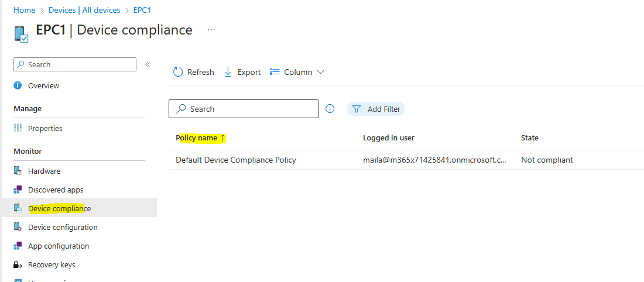Click the Device compliance sidebar icon

click(x=18, y=208)
